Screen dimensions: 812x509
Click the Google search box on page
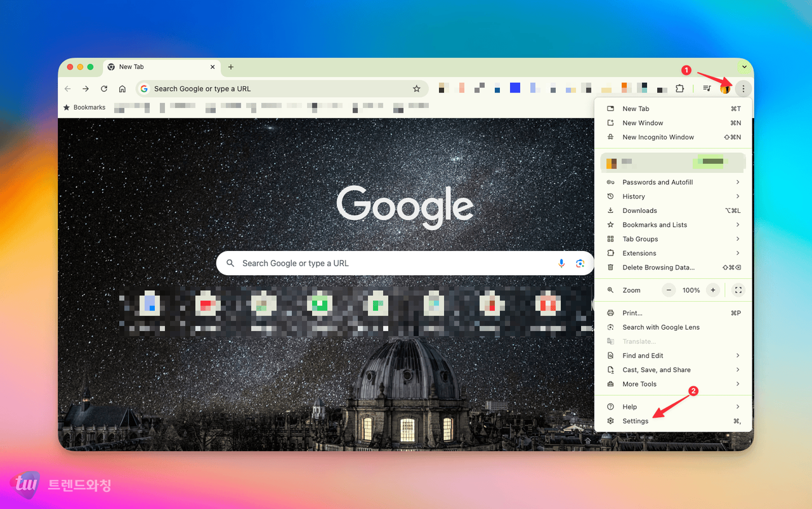(405, 263)
